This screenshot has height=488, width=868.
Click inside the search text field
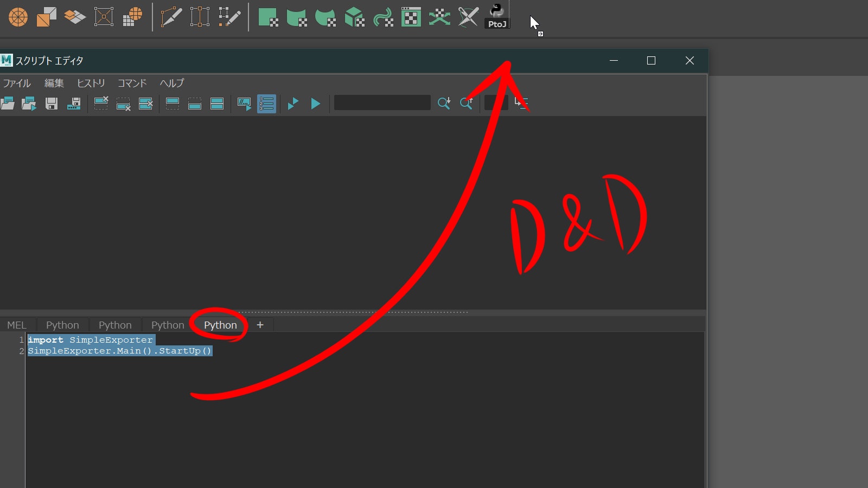382,102
